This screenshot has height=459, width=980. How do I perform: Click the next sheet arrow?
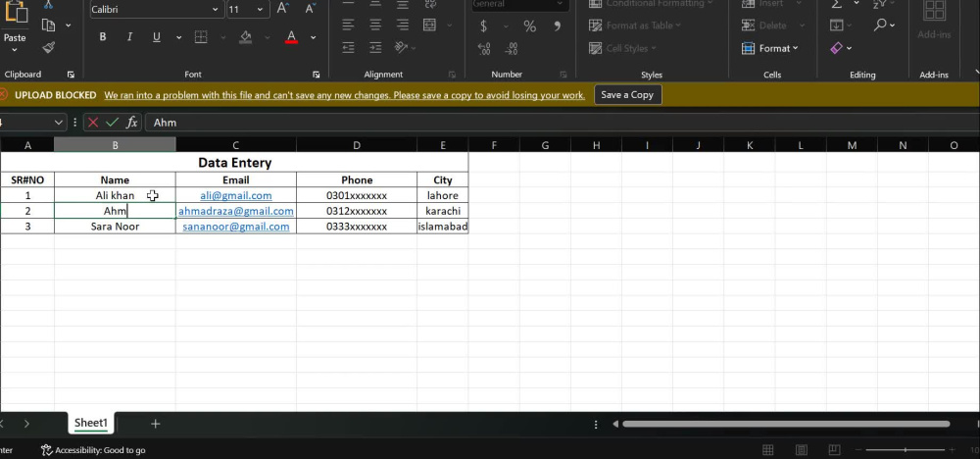tap(26, 424)
